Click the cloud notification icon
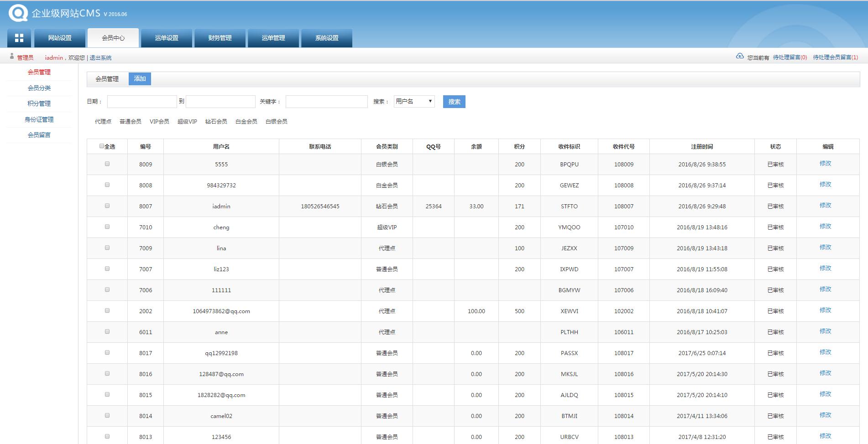This screenshot has height=444, width=868. (x=740, y=57)
